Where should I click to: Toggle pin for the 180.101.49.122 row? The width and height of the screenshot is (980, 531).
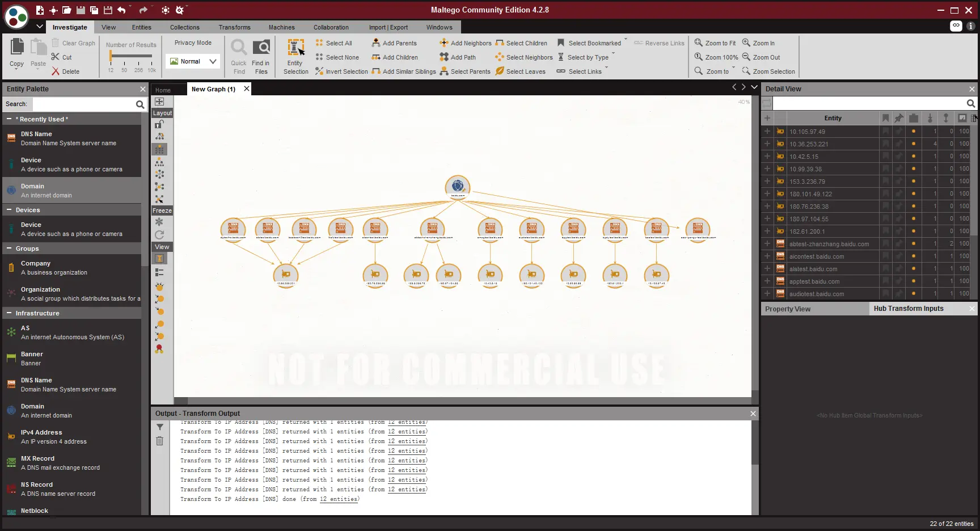(x=899, y=193)
